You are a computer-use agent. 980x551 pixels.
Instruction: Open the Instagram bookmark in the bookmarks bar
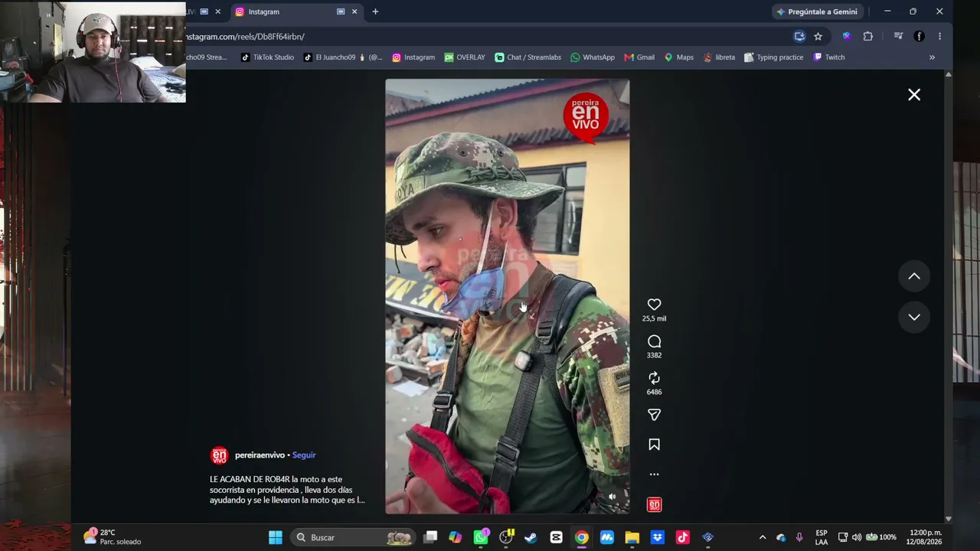413,57
